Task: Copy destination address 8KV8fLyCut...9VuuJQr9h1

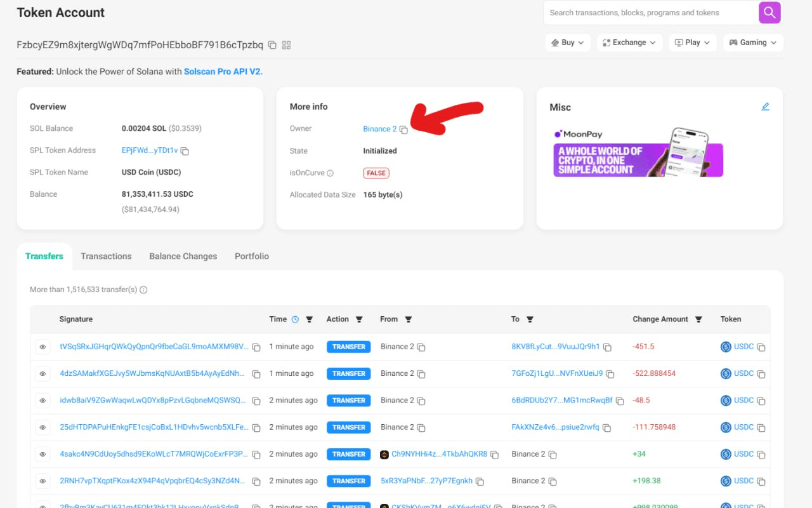Action: click(607, 347)
